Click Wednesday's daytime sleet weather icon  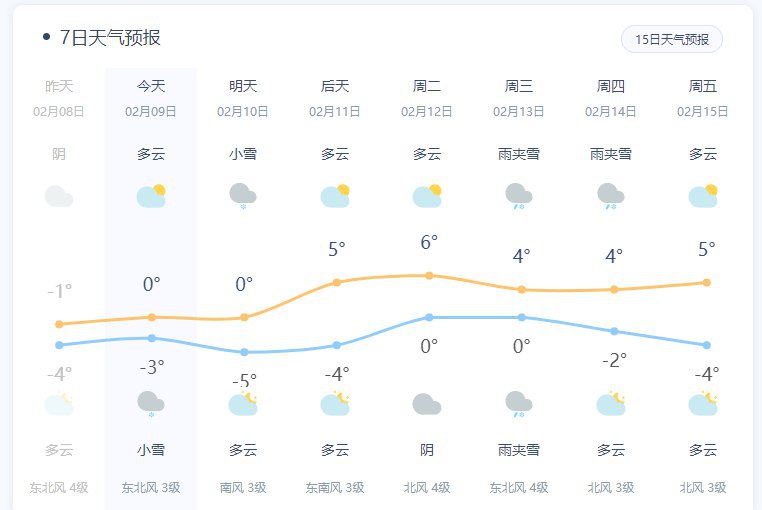(x=519, y=196)
